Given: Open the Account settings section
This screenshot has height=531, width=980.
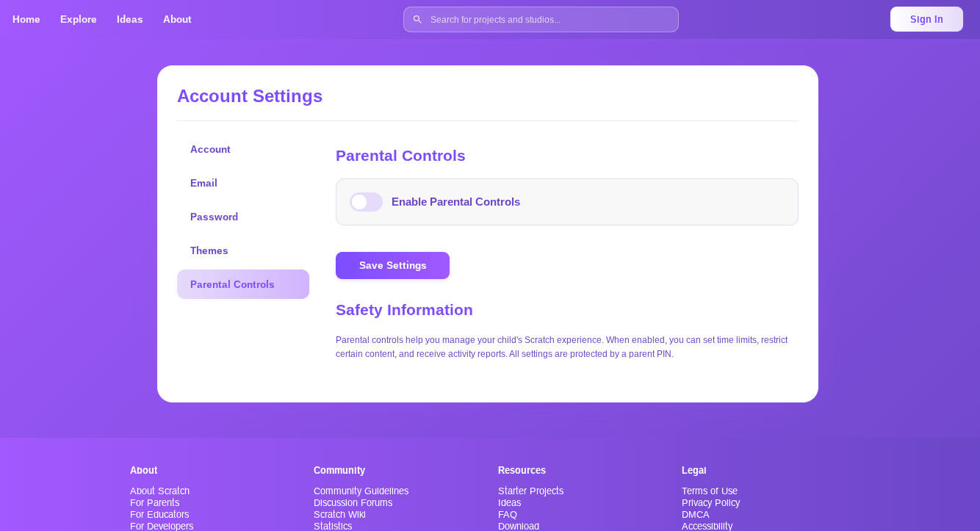Looking at the screenshot, I should pyautogui.click(x=210, y=149).
